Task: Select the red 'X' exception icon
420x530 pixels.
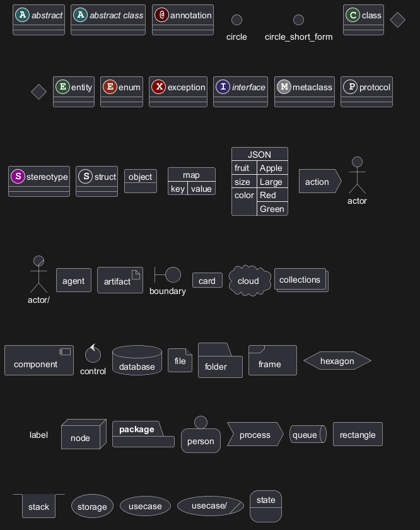Action: click(x=158, y=87)
